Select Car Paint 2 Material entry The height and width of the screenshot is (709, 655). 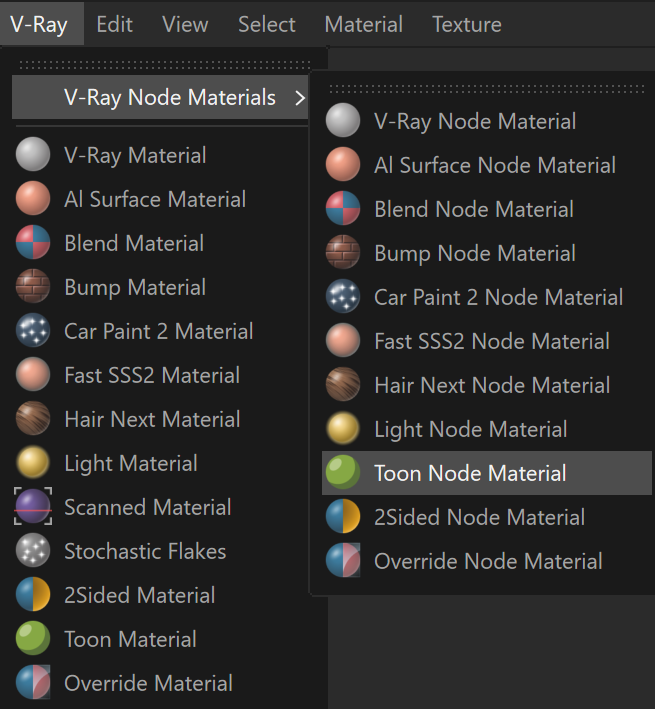[x=160, y=331]
